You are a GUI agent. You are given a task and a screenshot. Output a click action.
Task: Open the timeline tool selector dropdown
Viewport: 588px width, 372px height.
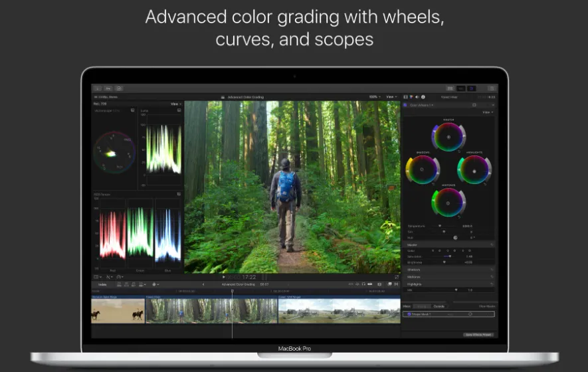tap(155, 284)
